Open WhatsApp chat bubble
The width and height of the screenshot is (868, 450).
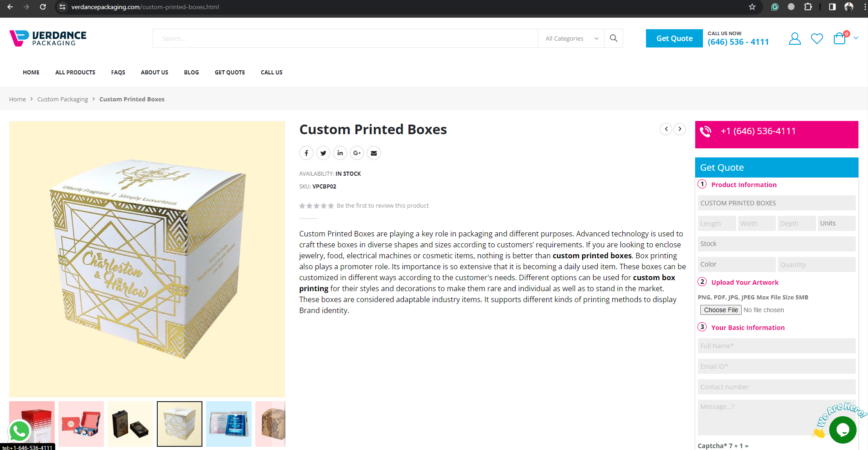(x=19, y=431)
